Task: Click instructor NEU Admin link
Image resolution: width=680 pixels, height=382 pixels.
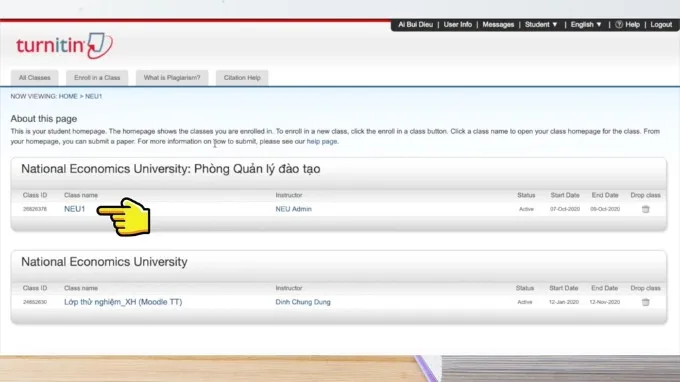Action: (294, 209)
